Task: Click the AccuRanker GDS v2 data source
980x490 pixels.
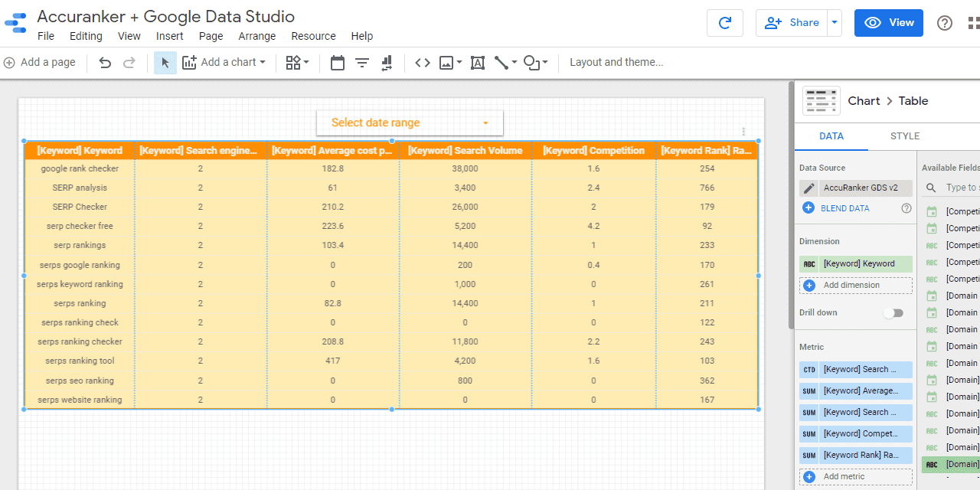Action: (x=865, y=188)
